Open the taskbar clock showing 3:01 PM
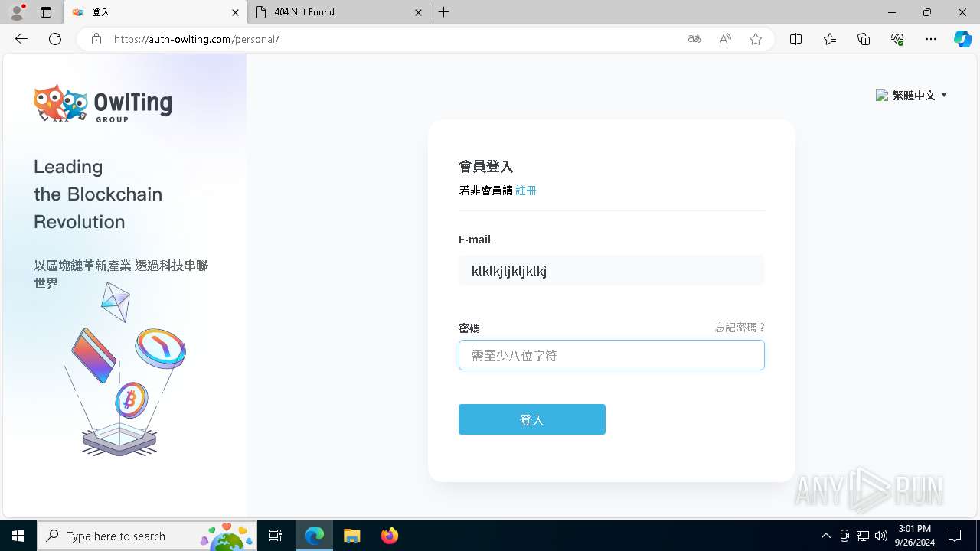The width and height of the screenshot is (980, 551). click(914, 536)
